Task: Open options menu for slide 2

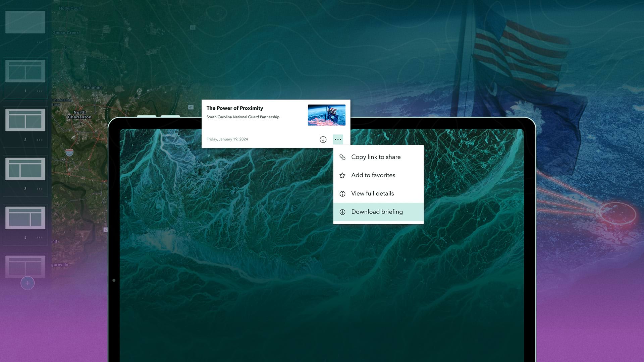Action: [40, 140]
